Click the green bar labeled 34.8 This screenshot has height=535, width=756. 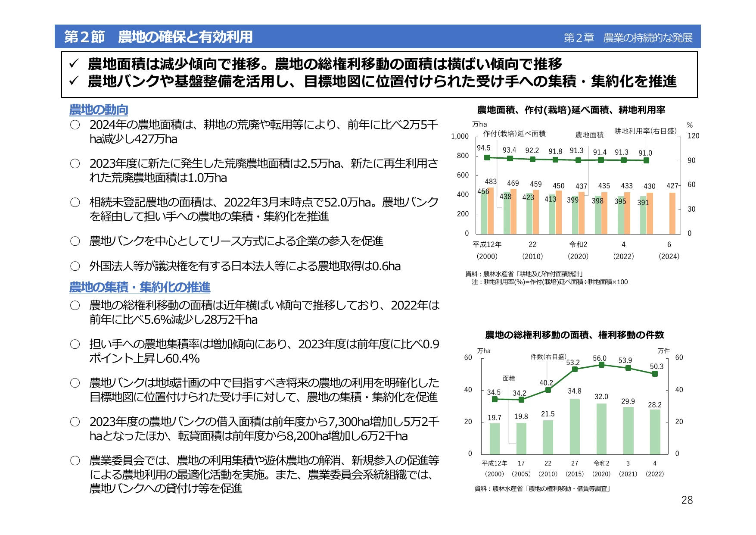click(575, 427)
